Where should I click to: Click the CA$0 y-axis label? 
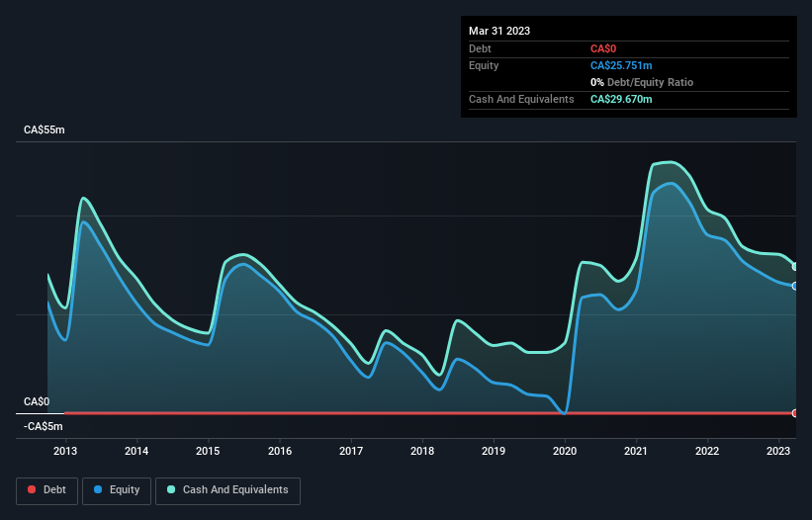[37, 402]
